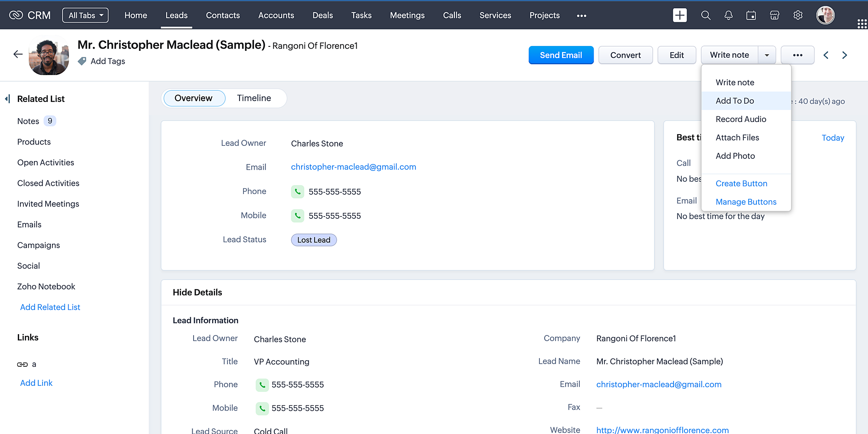
Task: Expand more tabs ellipsis in navigation
Action: coord(582,16)
